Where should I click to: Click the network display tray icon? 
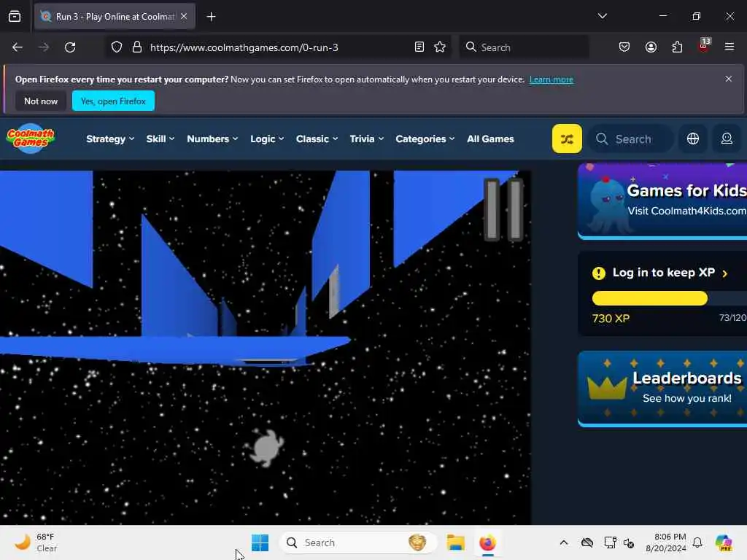click(611, 542)
